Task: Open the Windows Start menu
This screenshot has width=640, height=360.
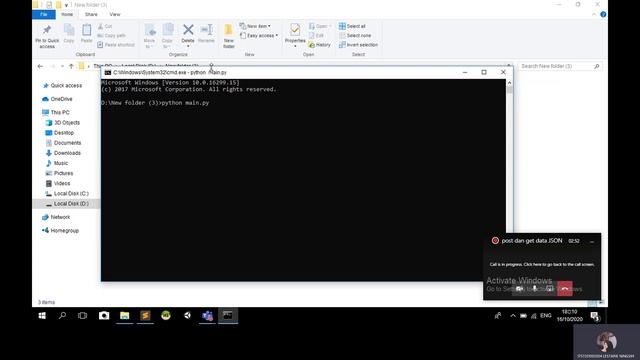Action: click(x=42, y=316)
